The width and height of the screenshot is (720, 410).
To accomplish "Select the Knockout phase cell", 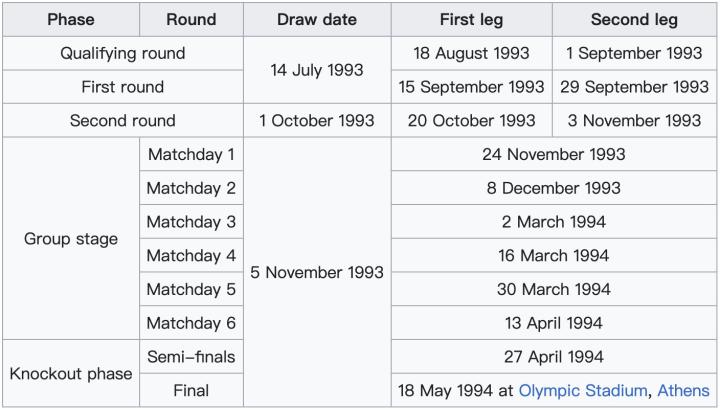I will pos(71,374).
